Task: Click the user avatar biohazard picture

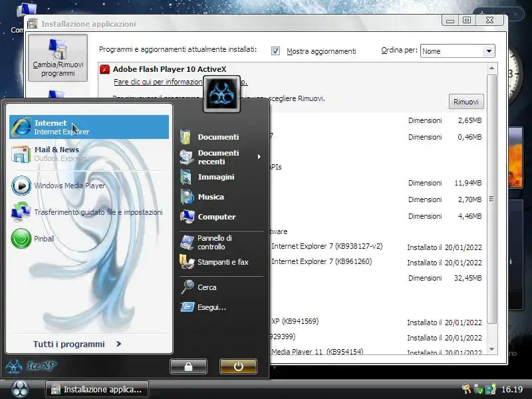Action: 222,94
